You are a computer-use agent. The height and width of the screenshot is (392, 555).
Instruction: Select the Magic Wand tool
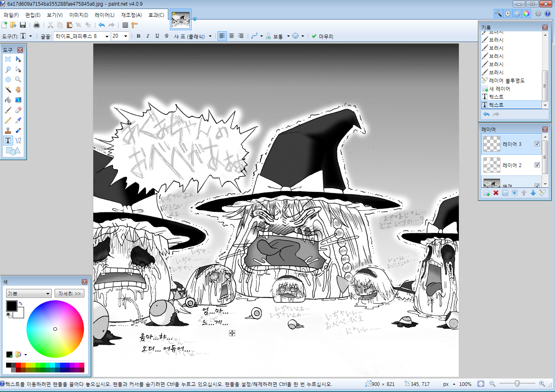(x=8, y=90)
